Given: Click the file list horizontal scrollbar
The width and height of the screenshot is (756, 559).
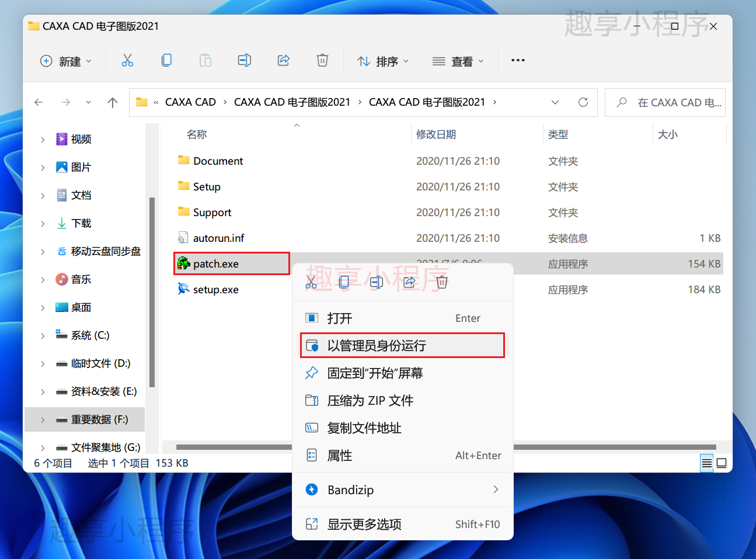Looking at the screenshot, I should (446, 447).
